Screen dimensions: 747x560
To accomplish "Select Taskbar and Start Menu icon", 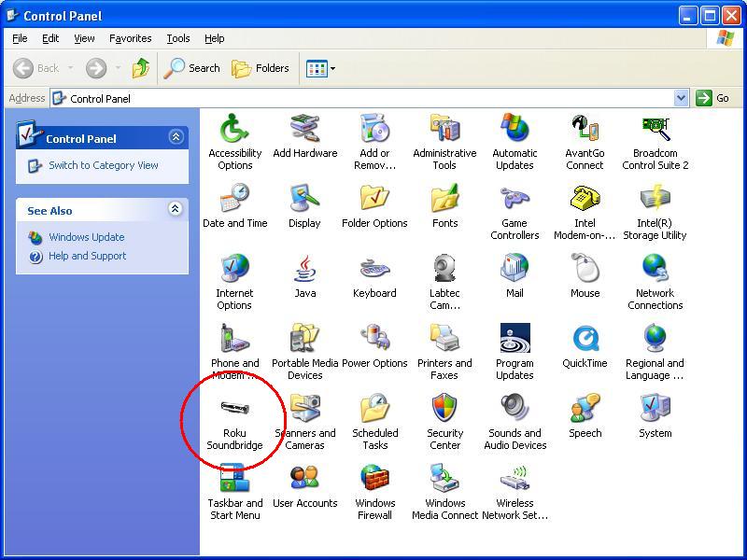I will [x=234, y=479].
